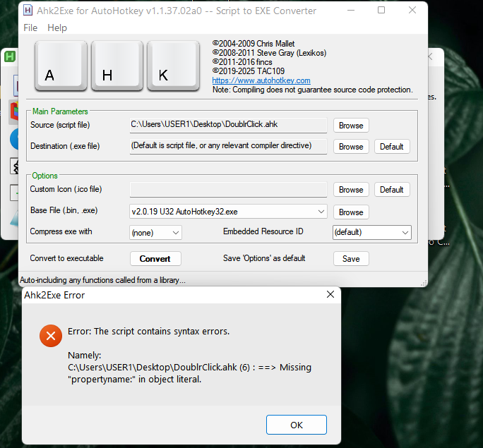Click the A keycap image
The height and width of the screenshot is (448, 483).
pos(61,66)
